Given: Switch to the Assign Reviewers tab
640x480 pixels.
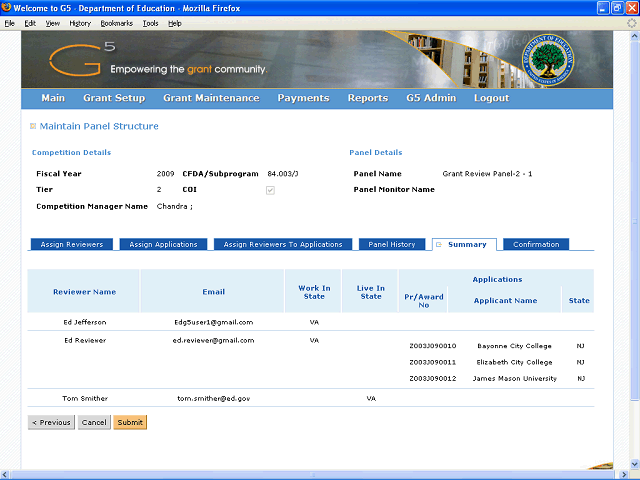Looking at the screenshot, I should point(72,244).
